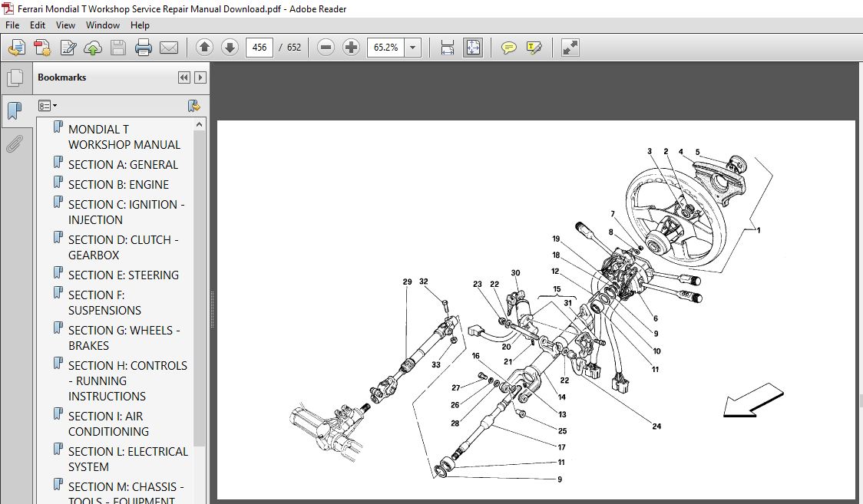Image resolution: width=863 pixels, height=504 pixels.
Task: Click the steering column diagram page
Action: (536, 309)
